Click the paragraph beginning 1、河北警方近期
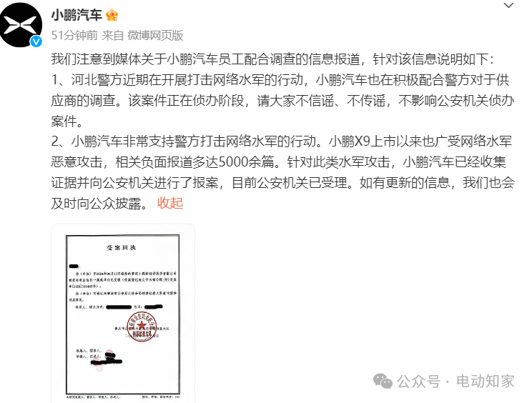Viewport: 532px width, 403px height. 282,100
